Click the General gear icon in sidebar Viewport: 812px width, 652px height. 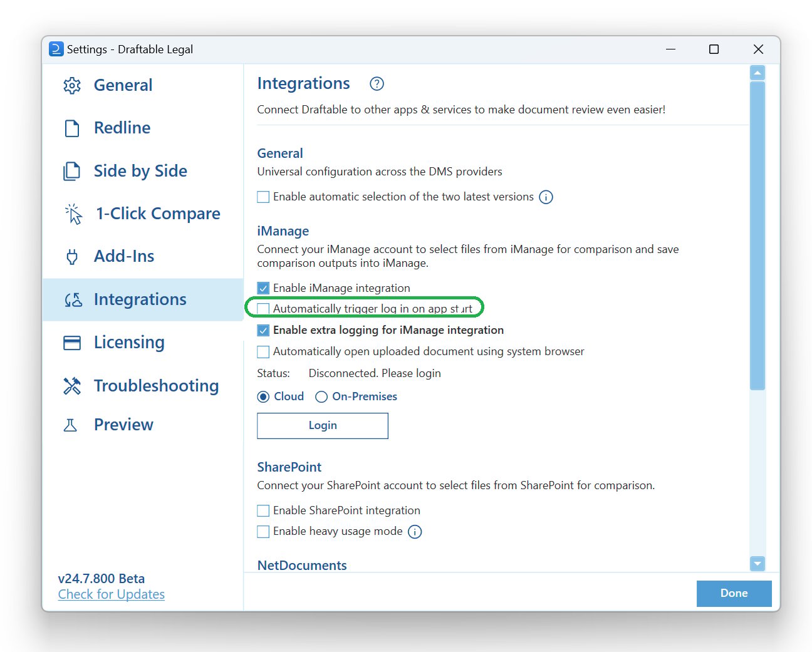(x=72, y=86)
